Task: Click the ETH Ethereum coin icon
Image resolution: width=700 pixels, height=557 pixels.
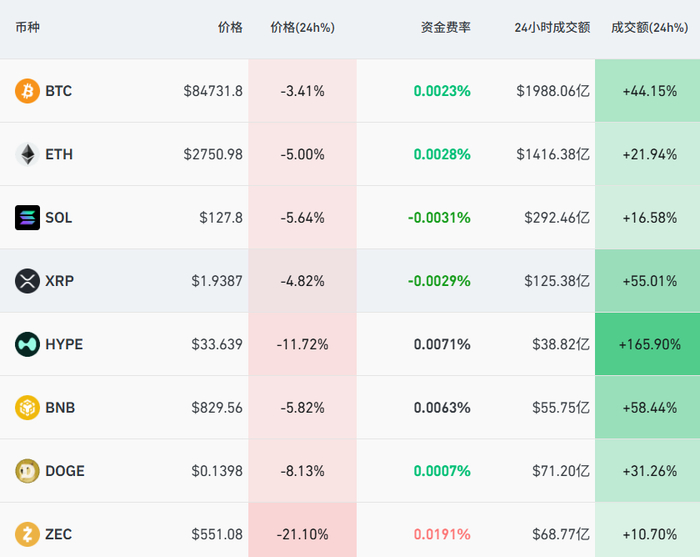Action: pyautogui.click(x=27, y=154)
